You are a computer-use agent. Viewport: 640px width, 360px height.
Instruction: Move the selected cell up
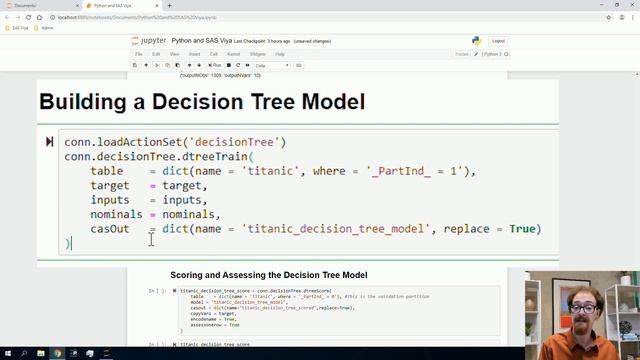189,65
